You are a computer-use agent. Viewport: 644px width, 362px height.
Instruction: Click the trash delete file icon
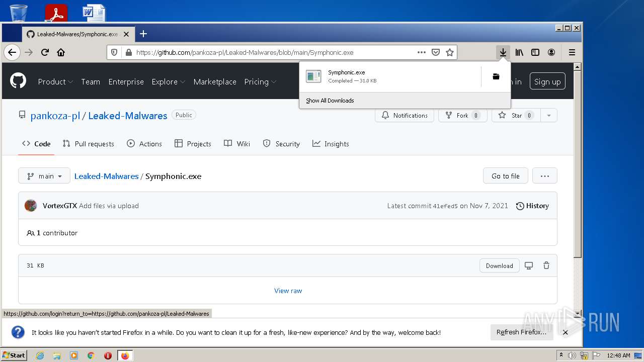coord(546,265)
